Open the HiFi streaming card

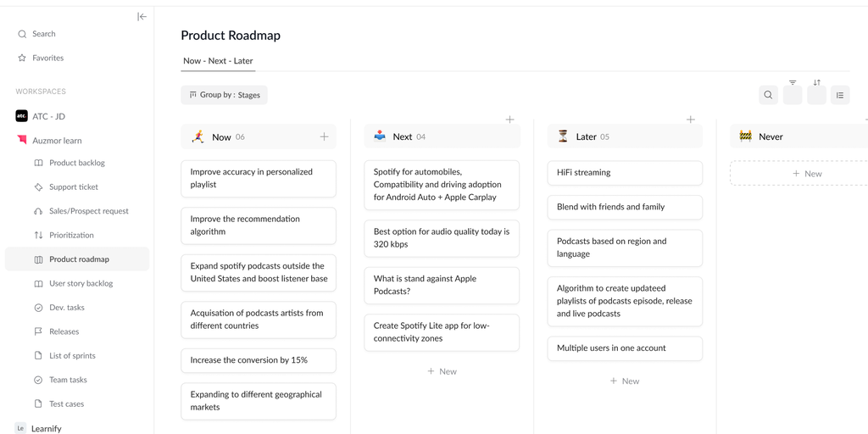tap(625, 173)
